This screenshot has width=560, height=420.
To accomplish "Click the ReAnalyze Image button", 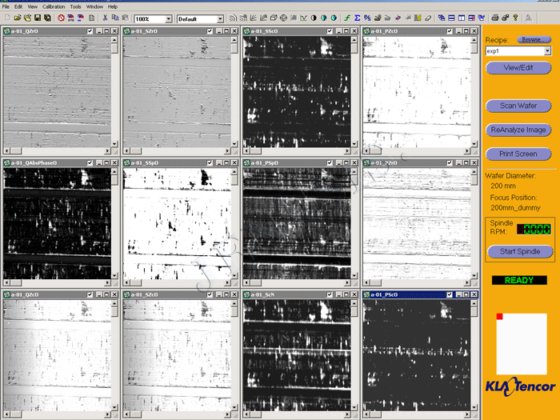I will point(519,130).
